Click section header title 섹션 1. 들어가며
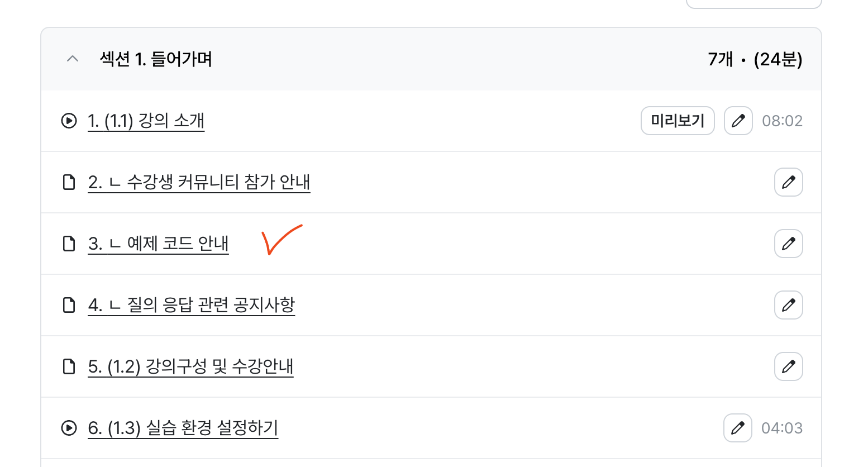 point(156,59)
